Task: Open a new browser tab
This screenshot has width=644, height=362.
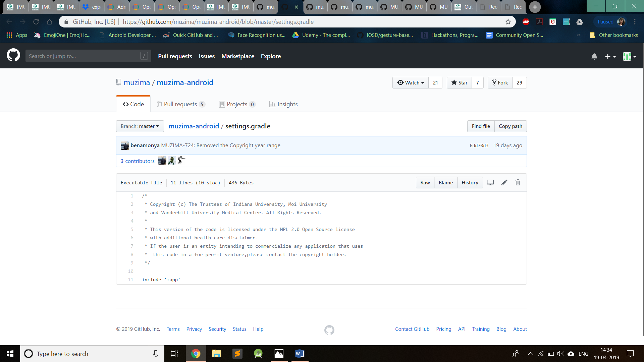Action: pos(535,7)
